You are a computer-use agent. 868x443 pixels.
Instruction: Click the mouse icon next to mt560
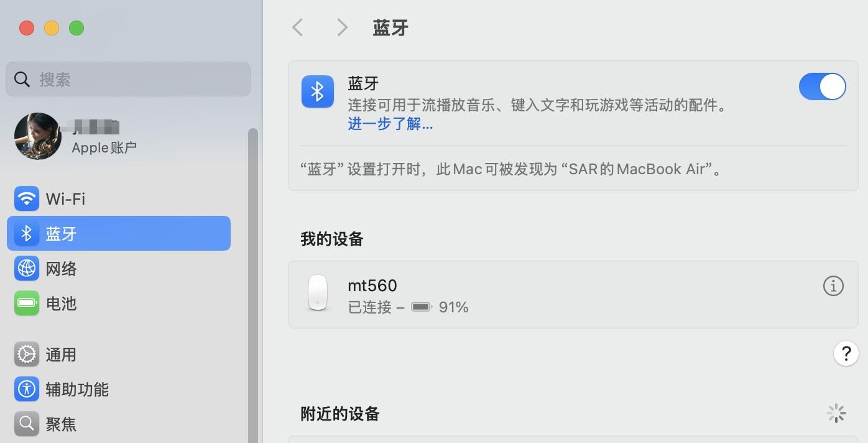click(x=317, y=292)
